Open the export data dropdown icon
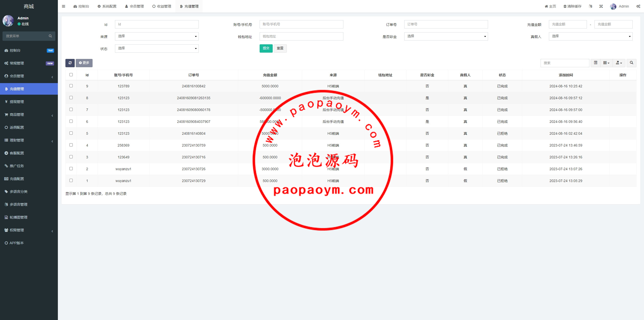 pyautogui.click(x=619, y=63)
